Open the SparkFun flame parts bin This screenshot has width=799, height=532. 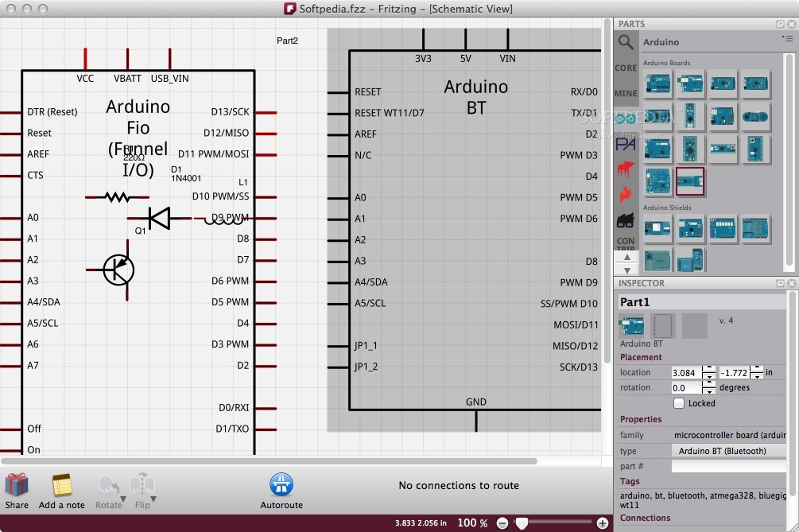pos(626,194)
